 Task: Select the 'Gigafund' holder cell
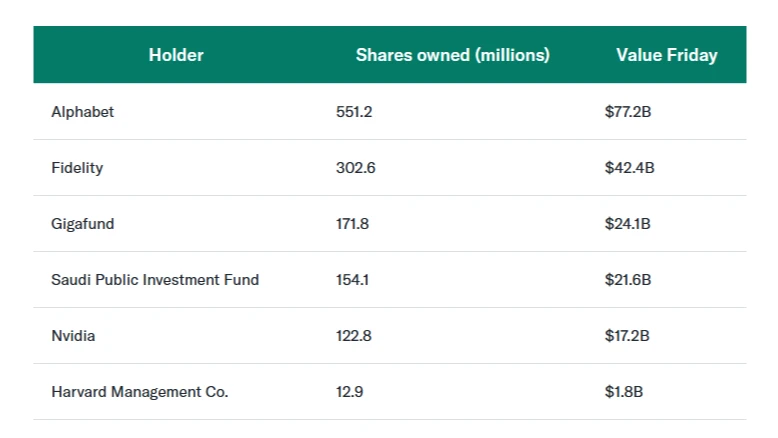tap(82, 224)
